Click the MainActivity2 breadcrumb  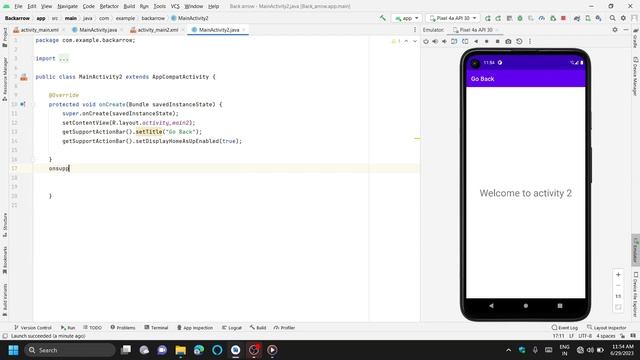coord(189,18)
